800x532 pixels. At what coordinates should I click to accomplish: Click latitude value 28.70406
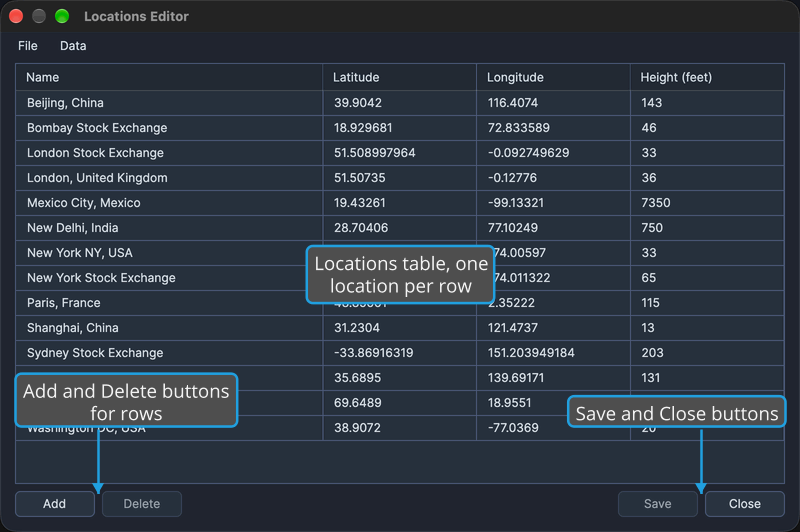(x=399, y=228)
